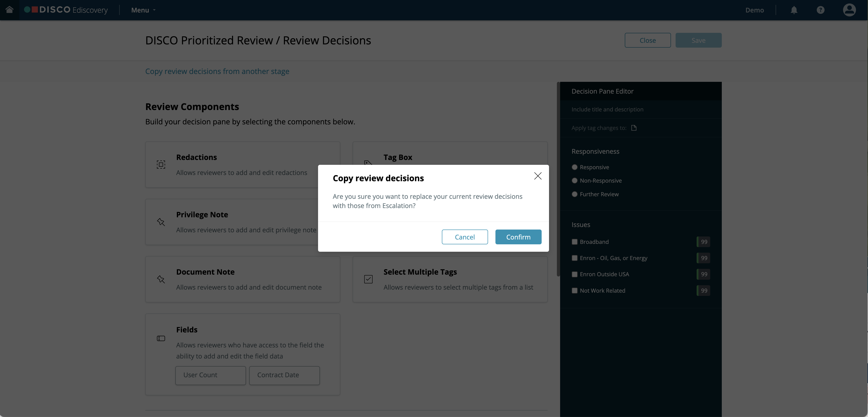Click the Responsiveness section heading
Screen dimensions: 868x417
(595, 151)
